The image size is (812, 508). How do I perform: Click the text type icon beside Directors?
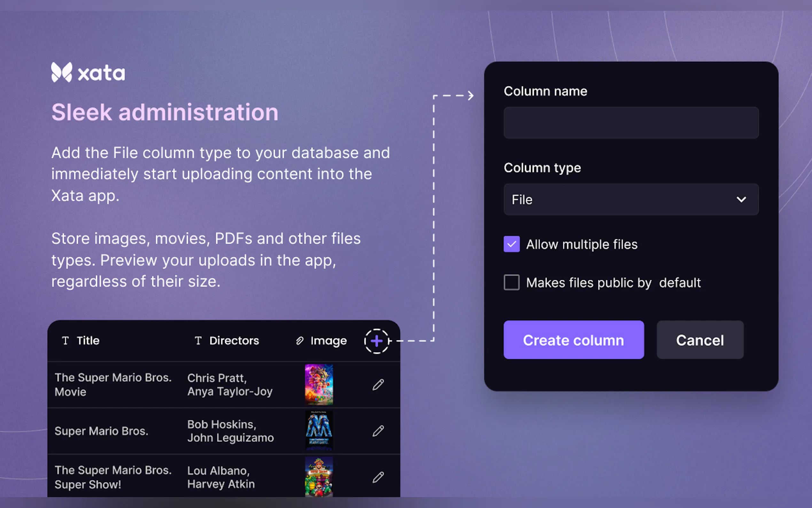click(198, 341)
